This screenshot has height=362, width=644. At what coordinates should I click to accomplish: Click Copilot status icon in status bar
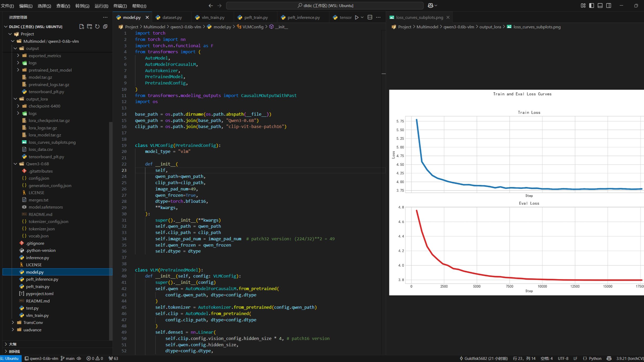(609, 359)
